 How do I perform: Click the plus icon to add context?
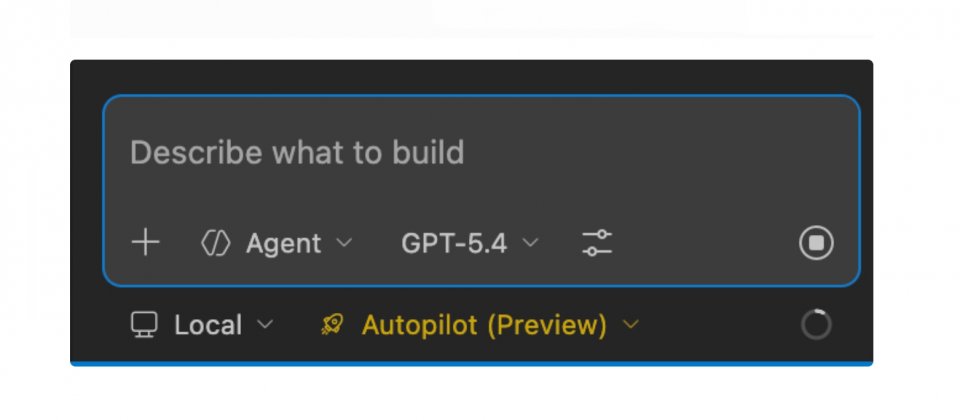pos(145,242)
